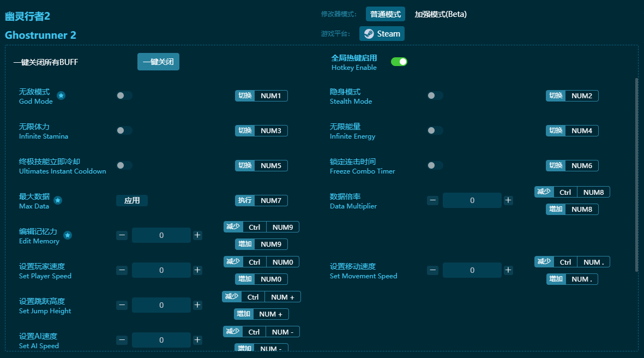Screen dimensions: 644x358
Task: Turn on Infinite Stamina switch
Action: 124,130
